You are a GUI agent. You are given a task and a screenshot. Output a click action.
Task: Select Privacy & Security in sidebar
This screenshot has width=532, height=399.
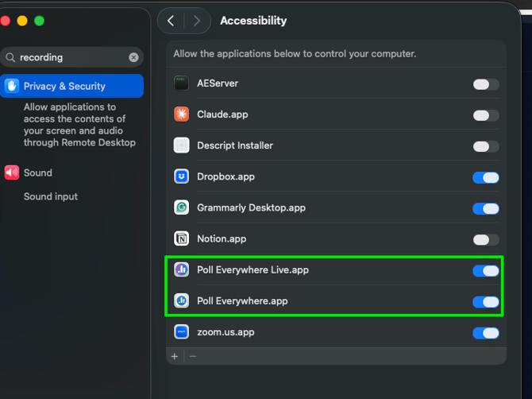(72, 86)
